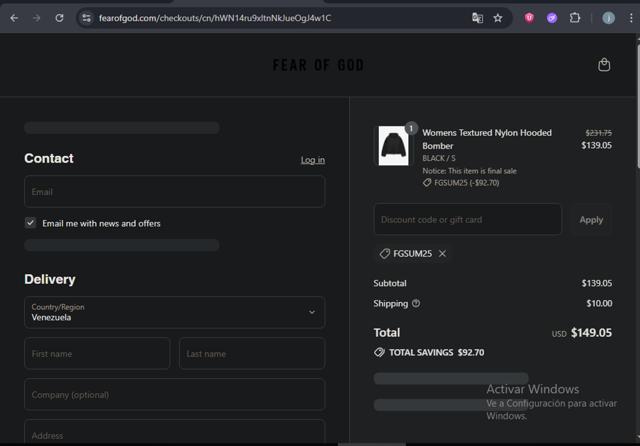Screen dimensions: 640x446
Task: Click the bomber jacket product thumbnail
Action: 393,146
